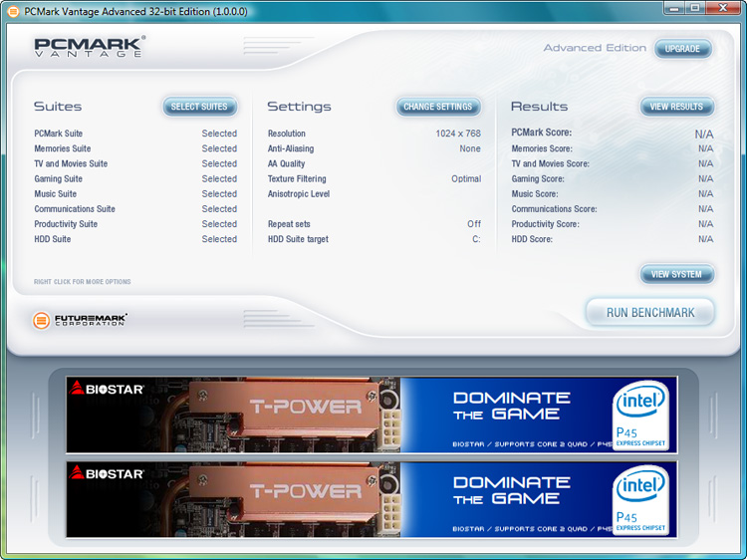Image resolution: width=747 pixels, height=560 pixels.
Task: Click Intel P45 badge in bottom banner
Action: click(x=640, y=500)
